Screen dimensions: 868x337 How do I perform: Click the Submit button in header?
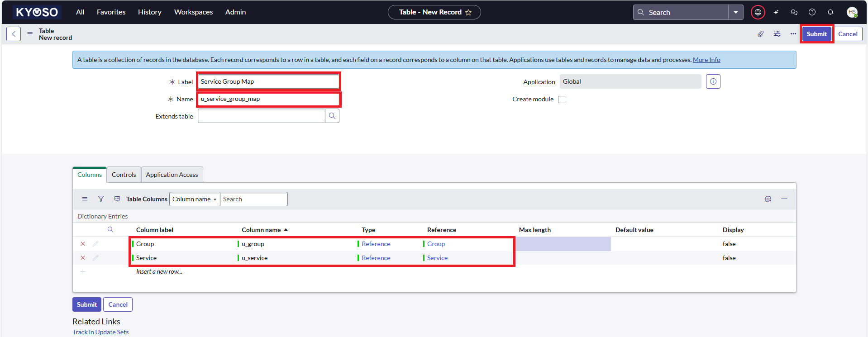click(816, 34)
